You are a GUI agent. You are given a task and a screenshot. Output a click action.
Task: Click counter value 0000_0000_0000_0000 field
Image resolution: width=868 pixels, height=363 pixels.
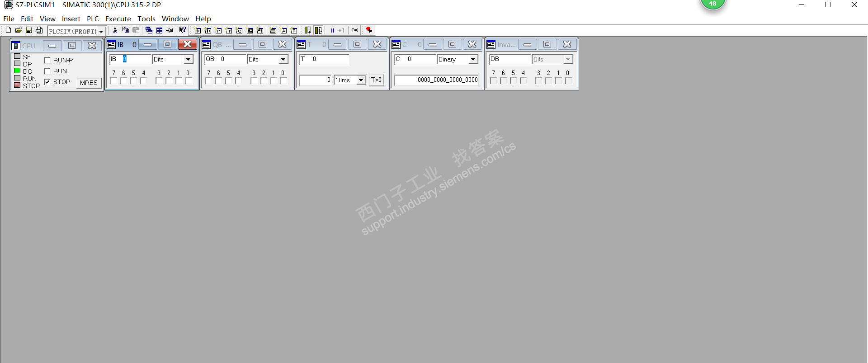click(436, 80)
